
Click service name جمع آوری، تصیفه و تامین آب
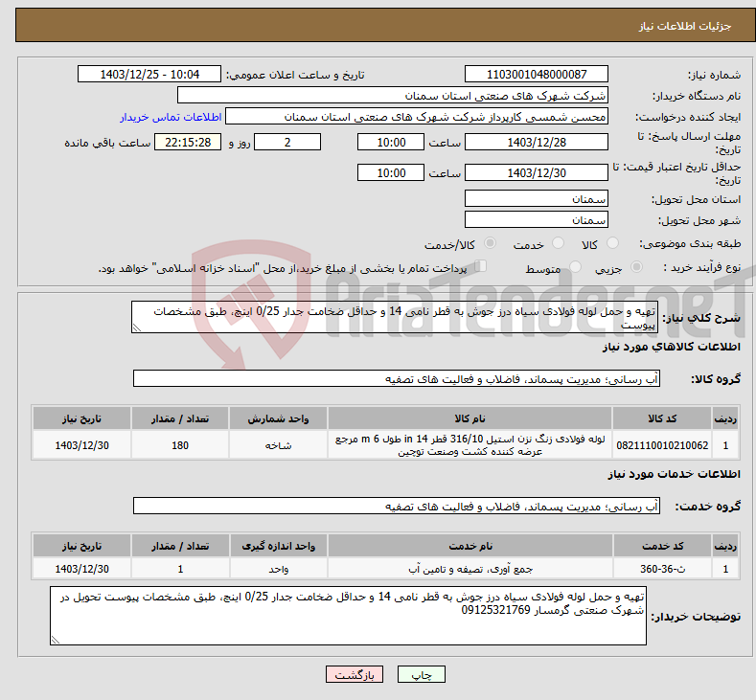tap(470, 569)
